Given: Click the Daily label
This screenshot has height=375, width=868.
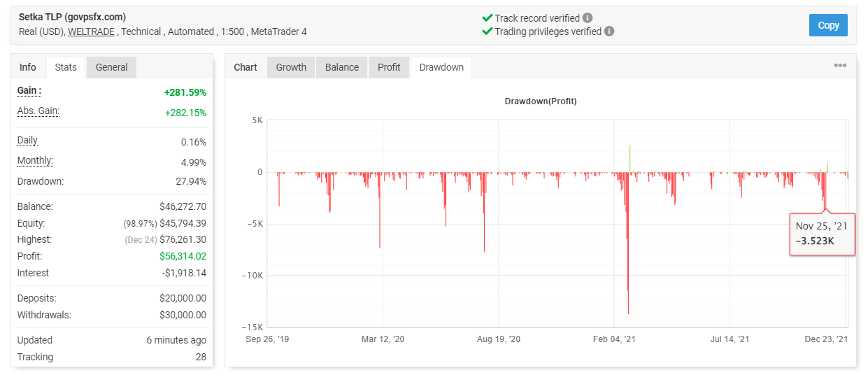Looking at the screenshot, I should (x=27, y=140).
